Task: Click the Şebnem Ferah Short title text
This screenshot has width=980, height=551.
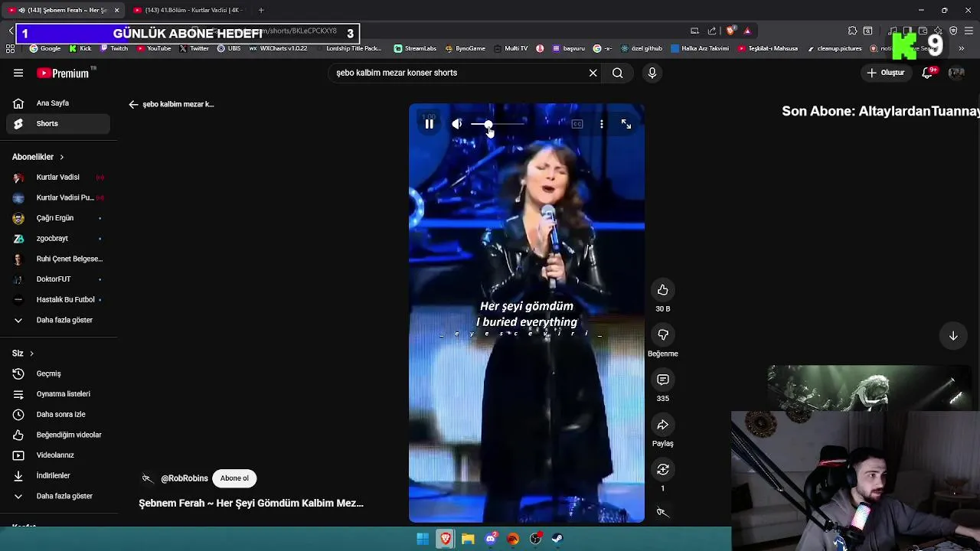Action: (x=251, y=504)
